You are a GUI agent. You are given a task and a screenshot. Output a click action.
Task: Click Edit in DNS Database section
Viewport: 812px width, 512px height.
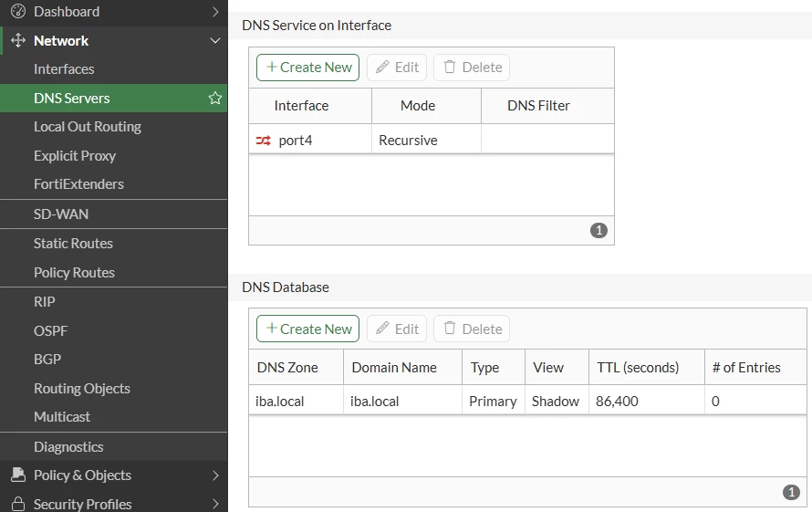(x=397, y=329)
